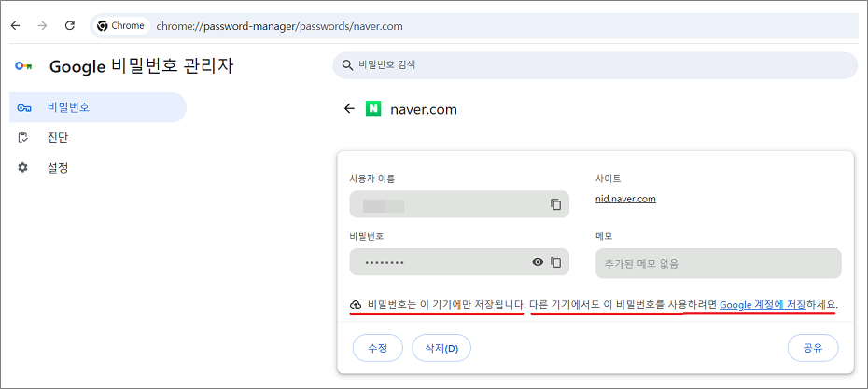This screenshot has height=389, width=868.
Task: Open the 비밀번호 sidebar tab
Action: (x=98, y=107)
